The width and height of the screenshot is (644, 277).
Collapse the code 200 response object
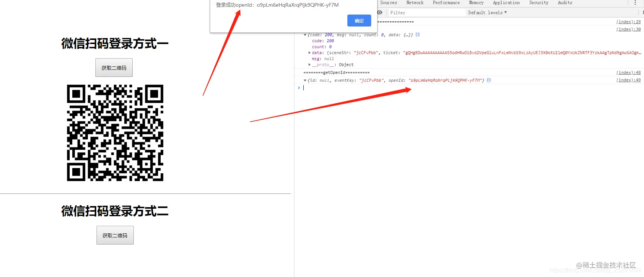(305, 35)
